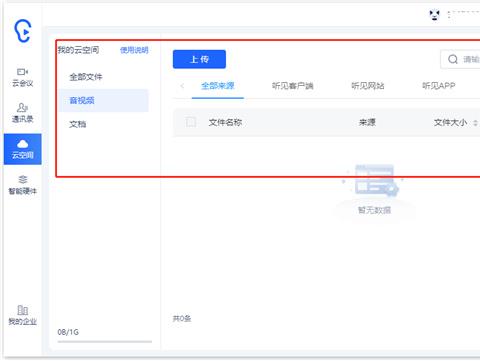Open 通讯录 contacts in sidebar
This screenshot has height=361, width=480.
tap(23, 113)
